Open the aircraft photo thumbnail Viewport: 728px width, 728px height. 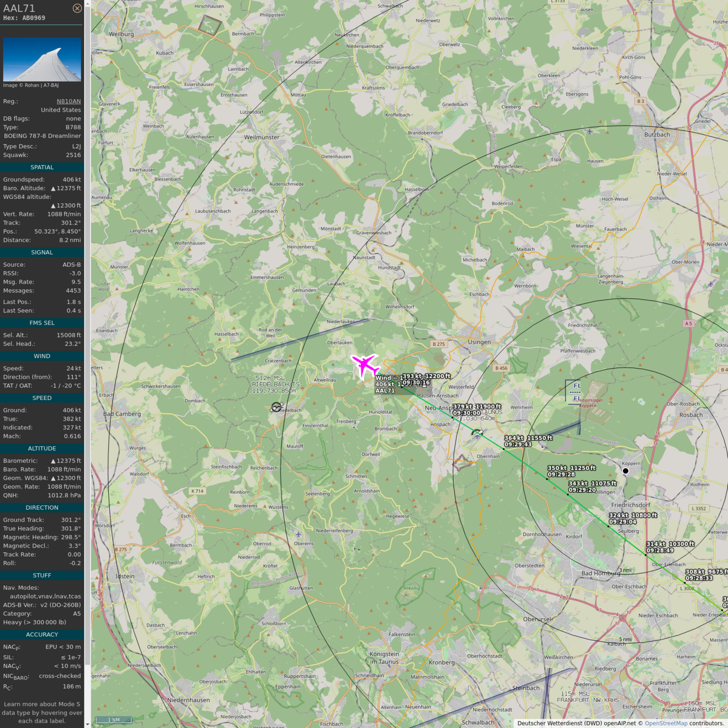(42, 59)
